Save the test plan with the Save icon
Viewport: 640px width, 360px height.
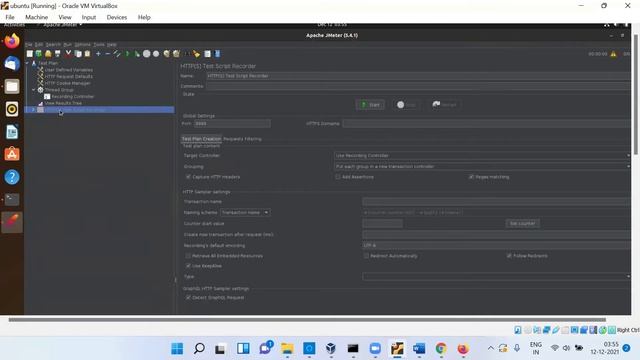58,53
